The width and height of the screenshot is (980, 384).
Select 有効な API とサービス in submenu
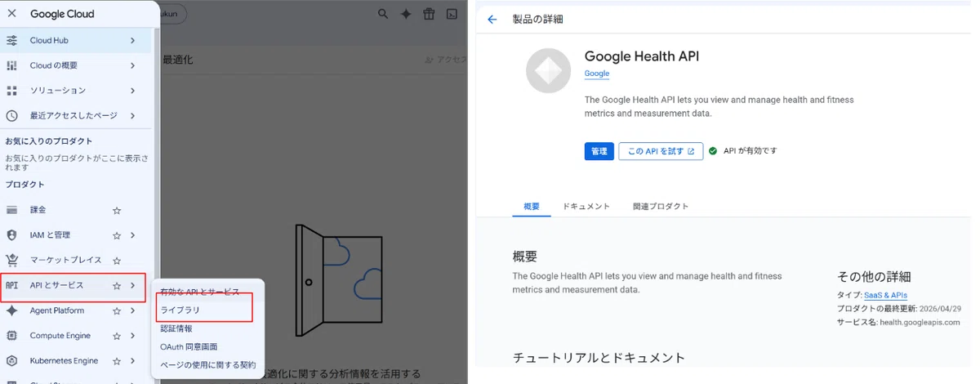click(200, 292)
